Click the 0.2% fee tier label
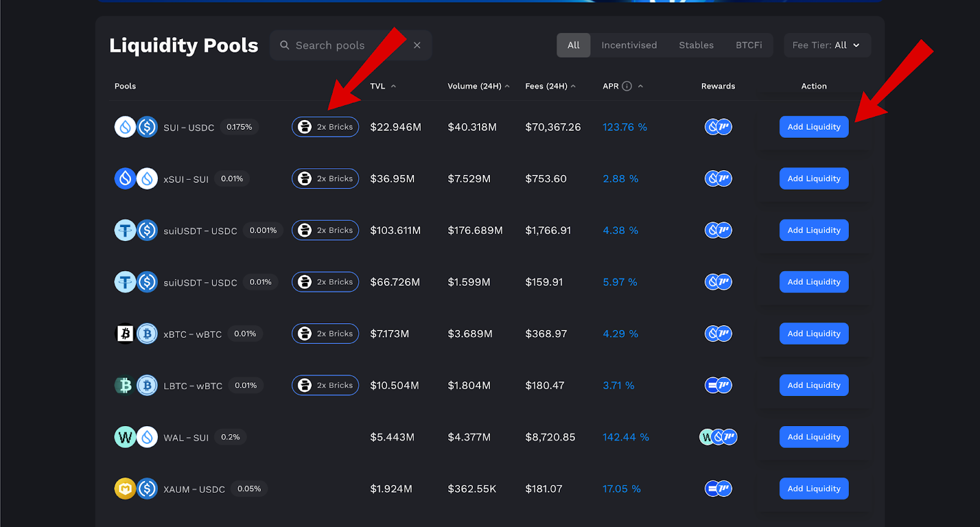The height and width of the screenshot is (527, 980). tap(230, 437)
